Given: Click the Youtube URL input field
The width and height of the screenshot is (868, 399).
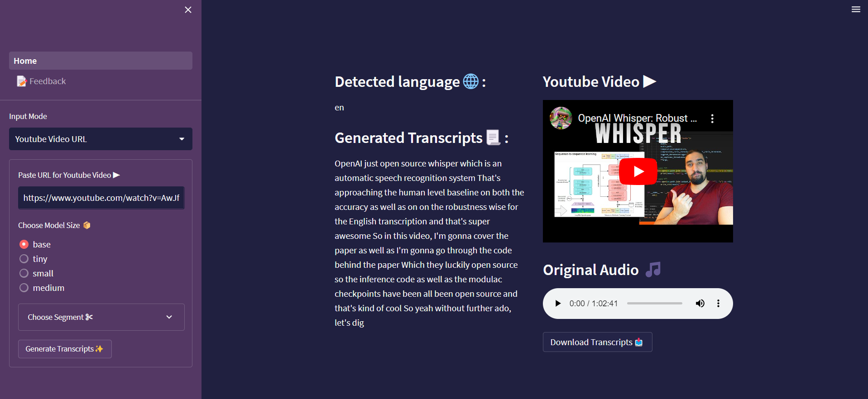Looking at the screenshot, I should 101,198.
